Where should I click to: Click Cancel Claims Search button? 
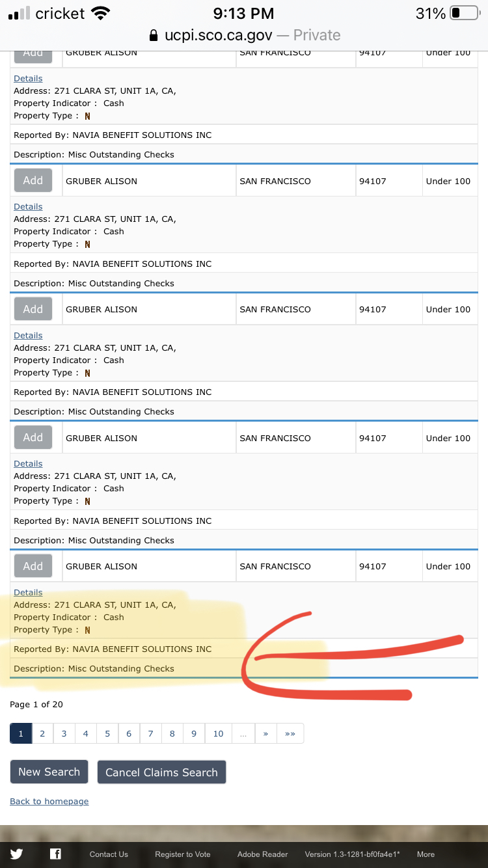[x=161, y=772]
